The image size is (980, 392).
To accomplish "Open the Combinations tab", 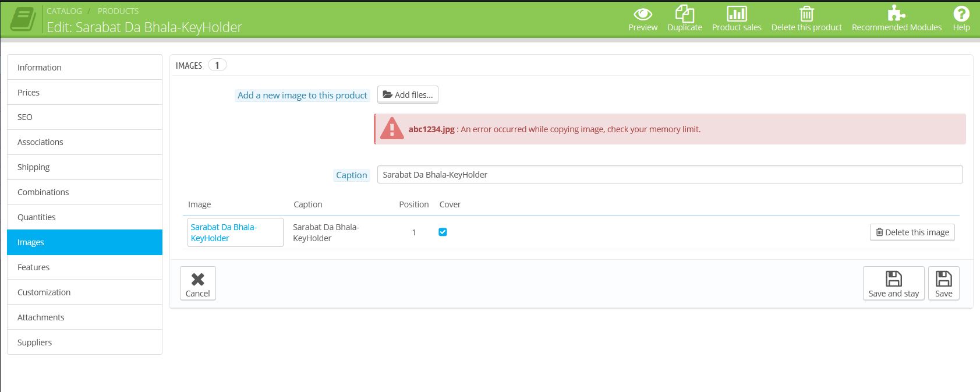I will coord(84,192).
